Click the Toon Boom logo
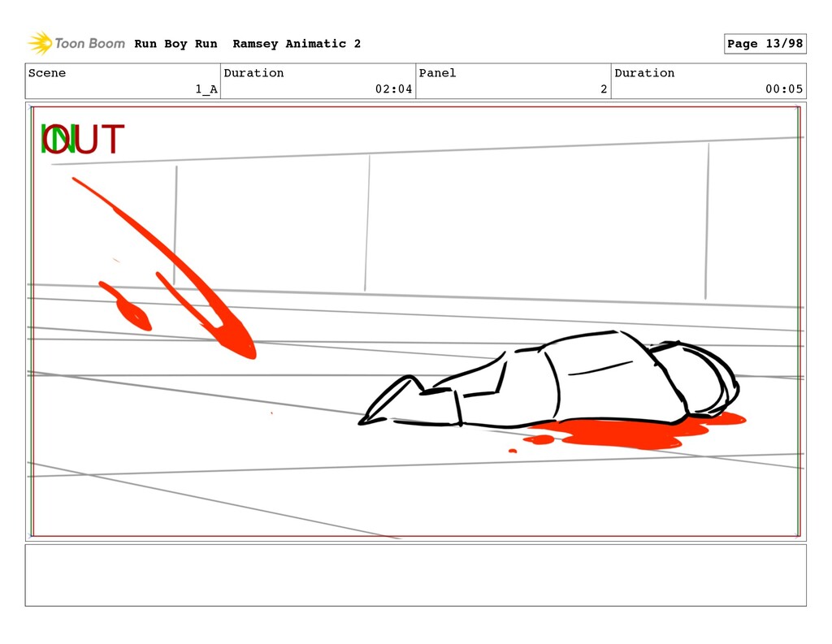 pyautogui.click(x=76, y=43)
